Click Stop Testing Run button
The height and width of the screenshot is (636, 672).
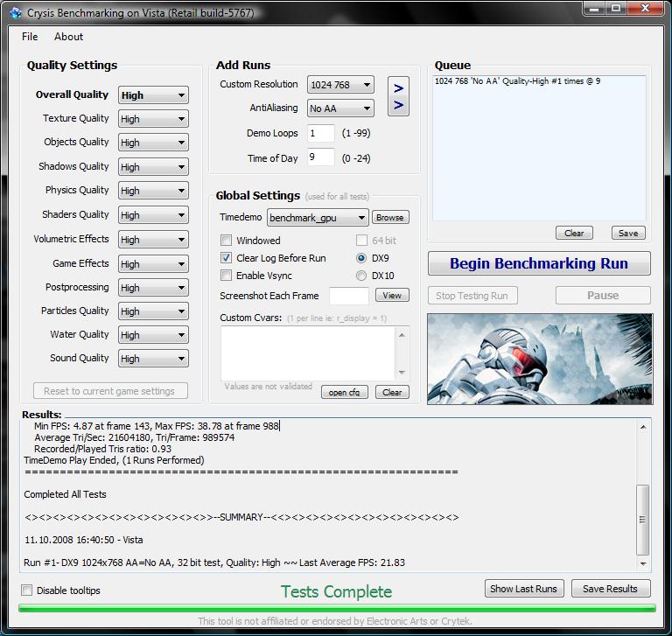pyautogui.click(x=472, y=296)
